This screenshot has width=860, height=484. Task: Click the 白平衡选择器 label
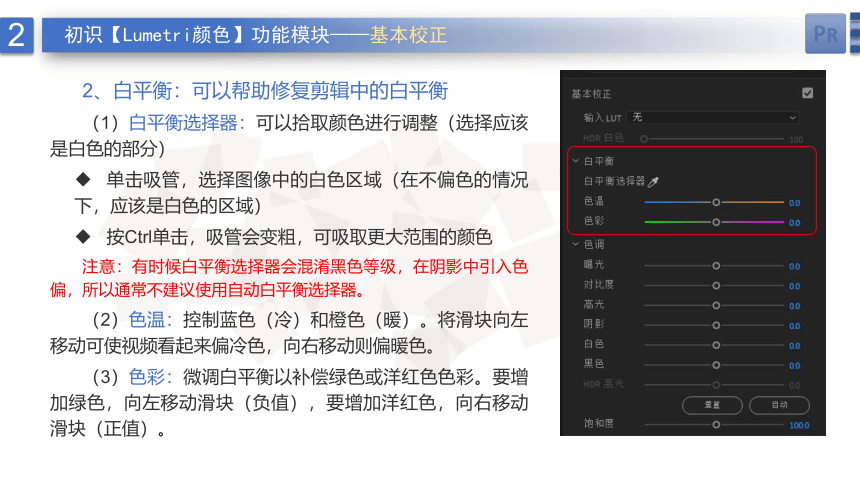pyautogui.click(x=614, y=181)
